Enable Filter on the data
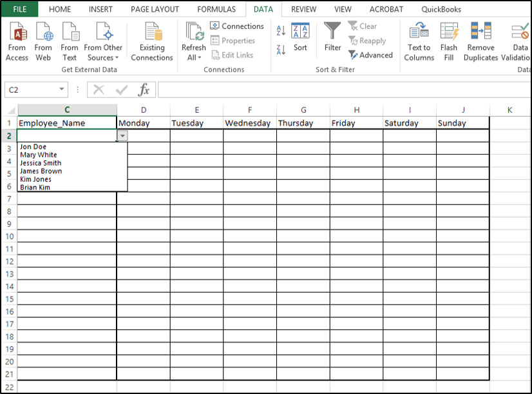 click(332, 40)
